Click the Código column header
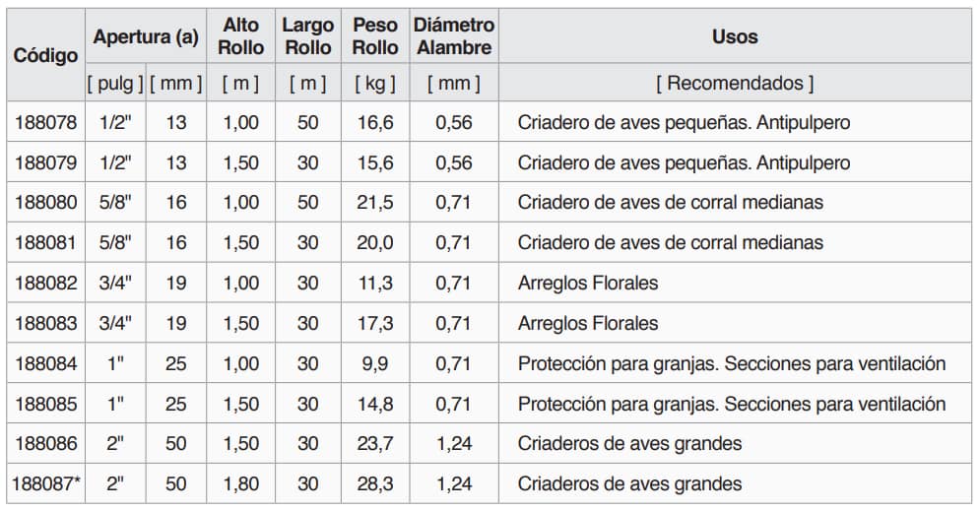This screenshot has height=511, width=980. (45, 56)
